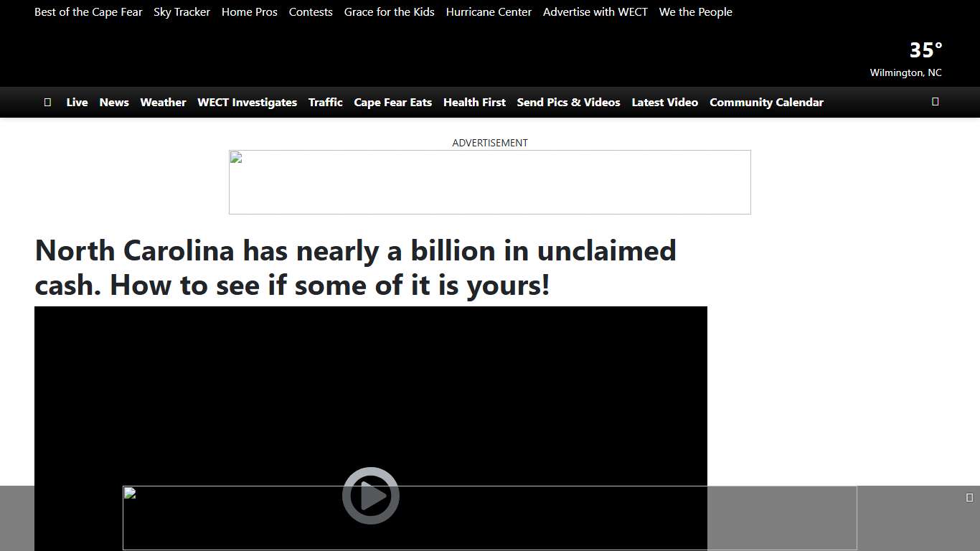Browse Cape Fear Eats
The image size is (980, 551).
coord(393,102)
